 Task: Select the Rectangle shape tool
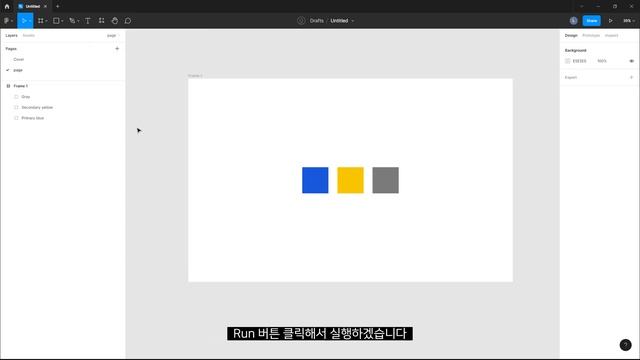click(56, 20)
